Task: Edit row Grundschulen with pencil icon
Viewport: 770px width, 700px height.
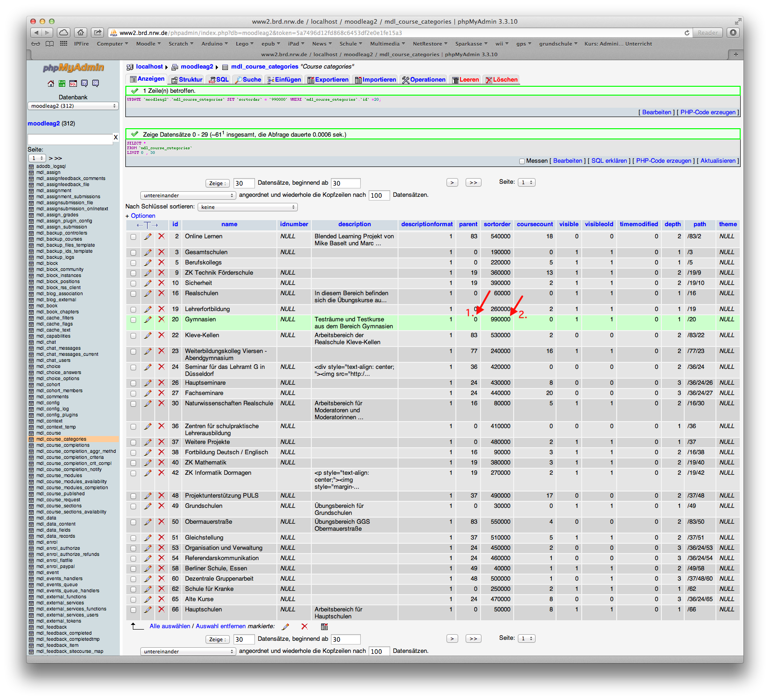Action: [x=148, y=506]
